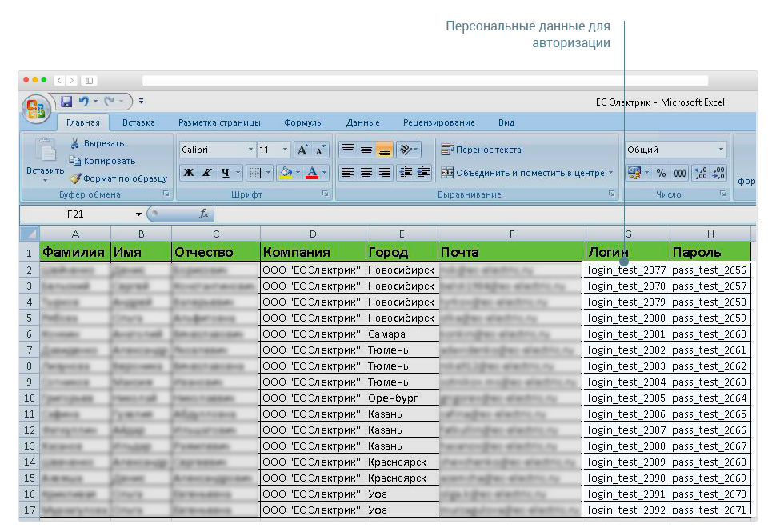Viewport: 776px width, 532px height.
Task: Open the font color dropdown arrow
Action: (x=325, y=173)
